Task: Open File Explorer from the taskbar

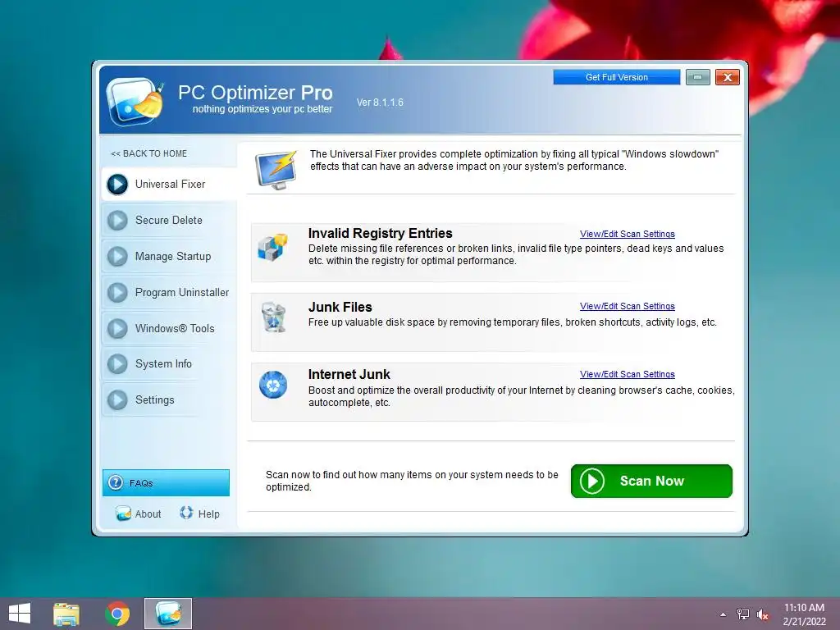Action: pos(66,614)
